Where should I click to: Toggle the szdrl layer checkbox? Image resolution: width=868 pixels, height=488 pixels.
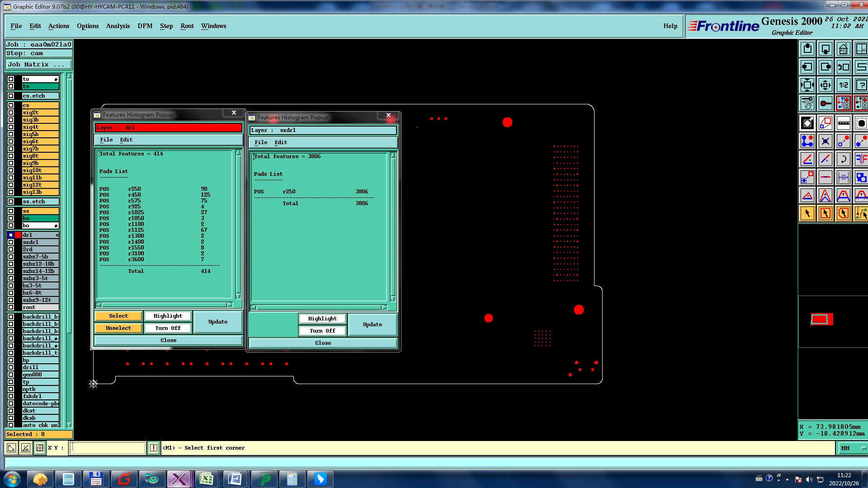(x=11, y=242)
